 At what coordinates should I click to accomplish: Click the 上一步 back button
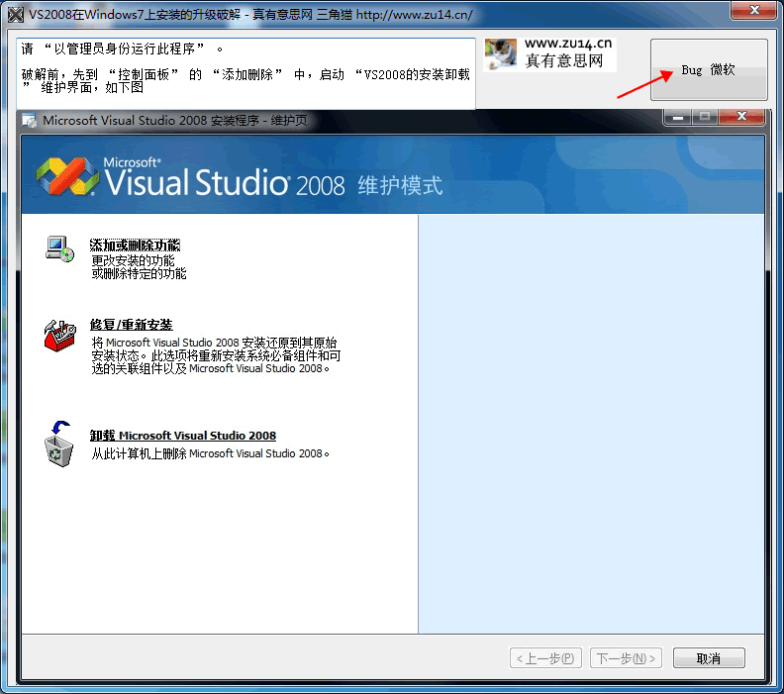[x=546, y=658]
